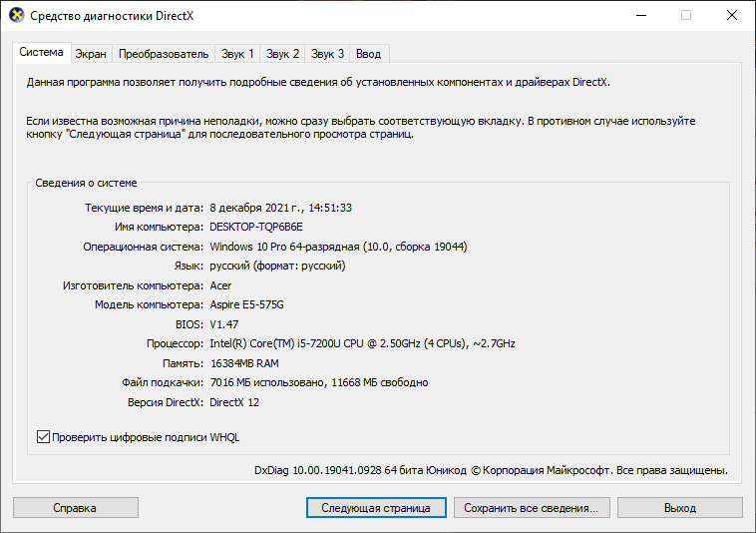Click the Файл подкачки: field label
The width and height of the screenshot is (756, 533).
(163, 382)
